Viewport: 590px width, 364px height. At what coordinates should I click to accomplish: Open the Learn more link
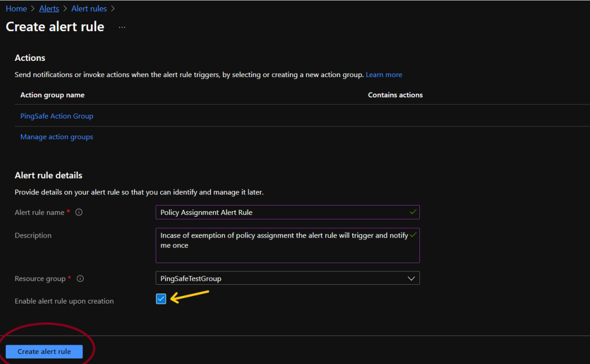(384, 75)
